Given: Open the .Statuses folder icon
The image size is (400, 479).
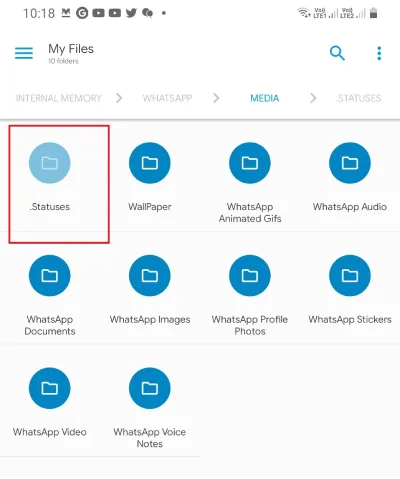Looking at the screenshot, I should tap(50, 163).
